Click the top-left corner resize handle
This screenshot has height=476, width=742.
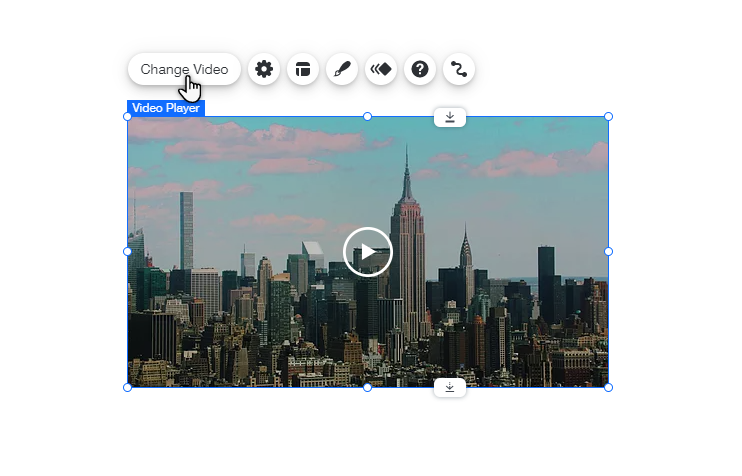127,116
